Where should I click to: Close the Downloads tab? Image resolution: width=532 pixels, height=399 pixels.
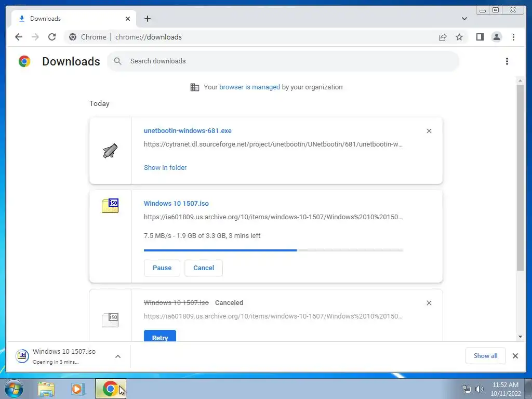tap(128, 19)
